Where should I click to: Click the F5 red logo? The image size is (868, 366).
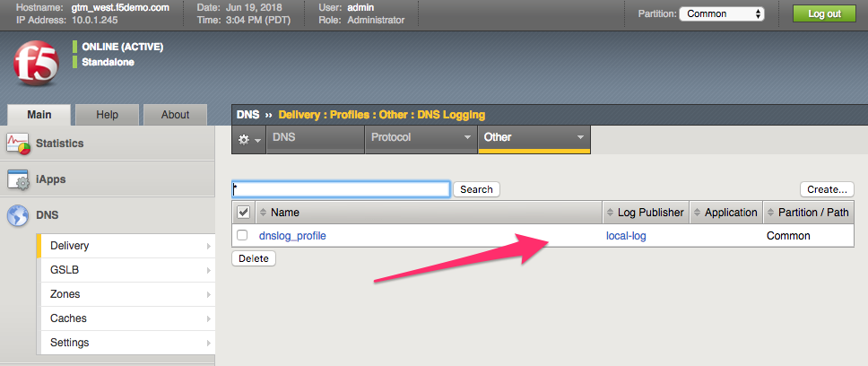coord(36,64)
